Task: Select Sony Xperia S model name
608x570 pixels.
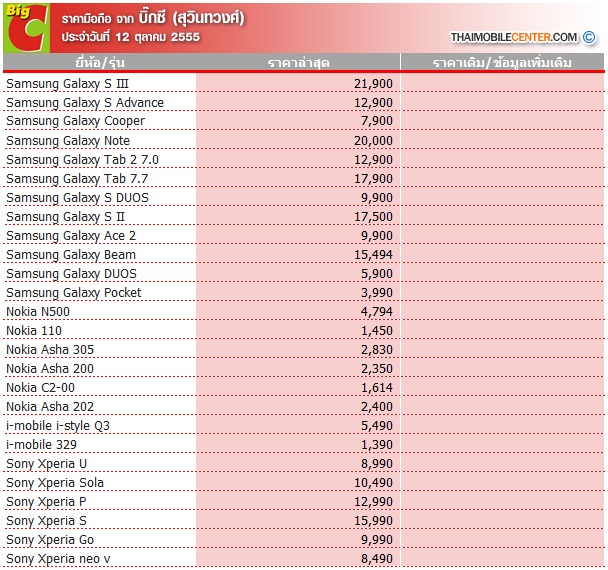Action: pyautogui.click(x=46, y=521)
